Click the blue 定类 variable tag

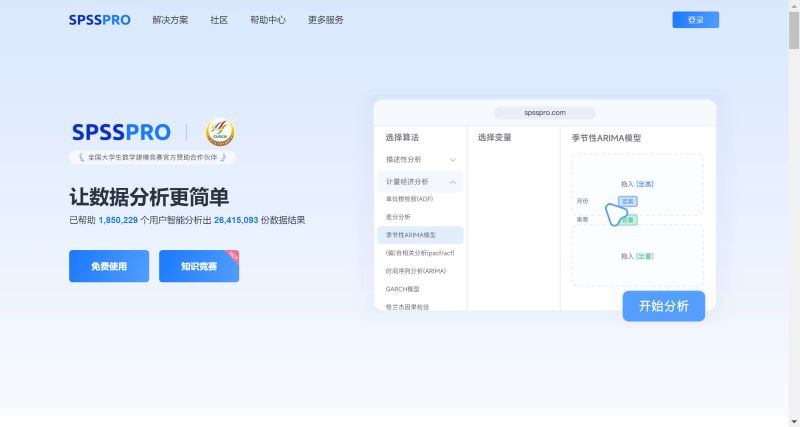[x=628, y=201]
